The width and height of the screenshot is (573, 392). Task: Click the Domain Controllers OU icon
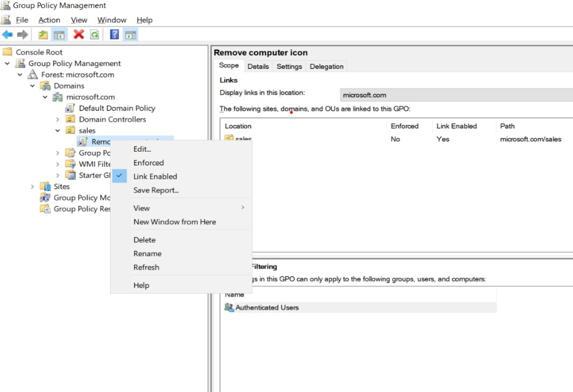pos(70,119)
